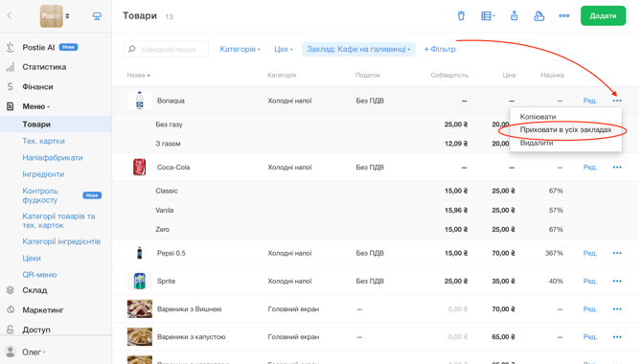Click Ред. link for Bonaqua
Screen dimensions: 642x364
(x=590, y=101)
